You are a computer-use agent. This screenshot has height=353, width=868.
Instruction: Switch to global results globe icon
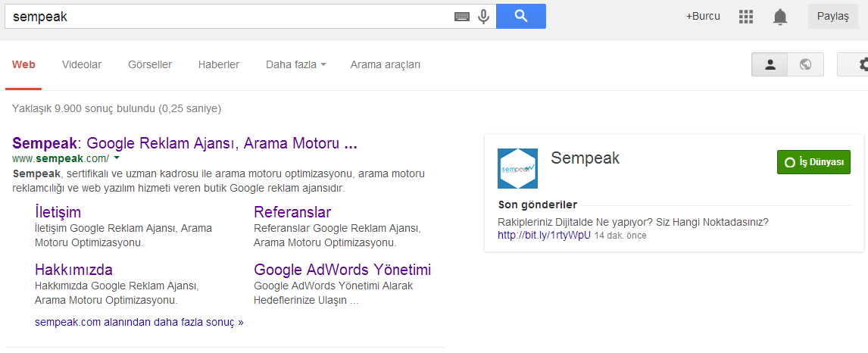pos(805,65)
